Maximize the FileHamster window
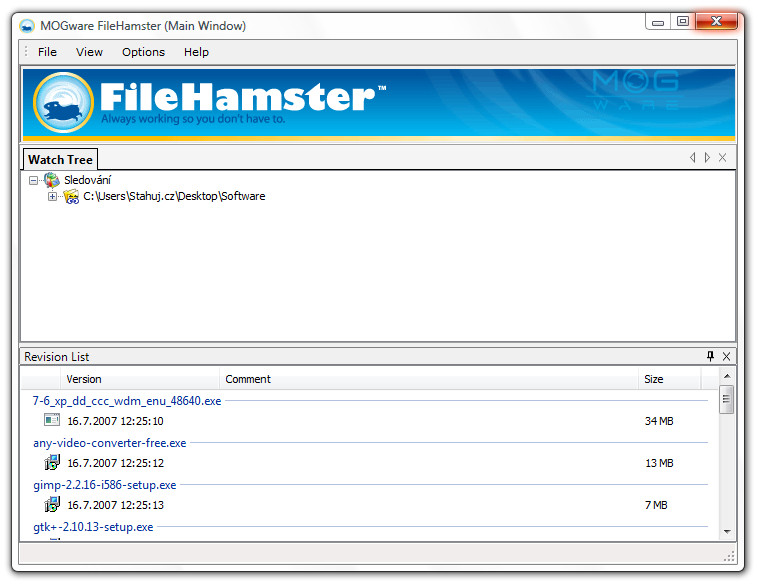 [683, 22]
